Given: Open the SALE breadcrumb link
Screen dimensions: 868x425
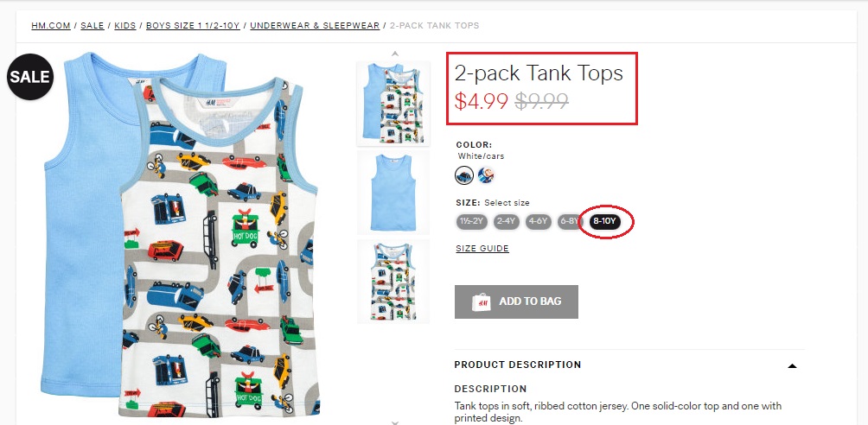Looking at the screenshot, I should coord(93,26).
